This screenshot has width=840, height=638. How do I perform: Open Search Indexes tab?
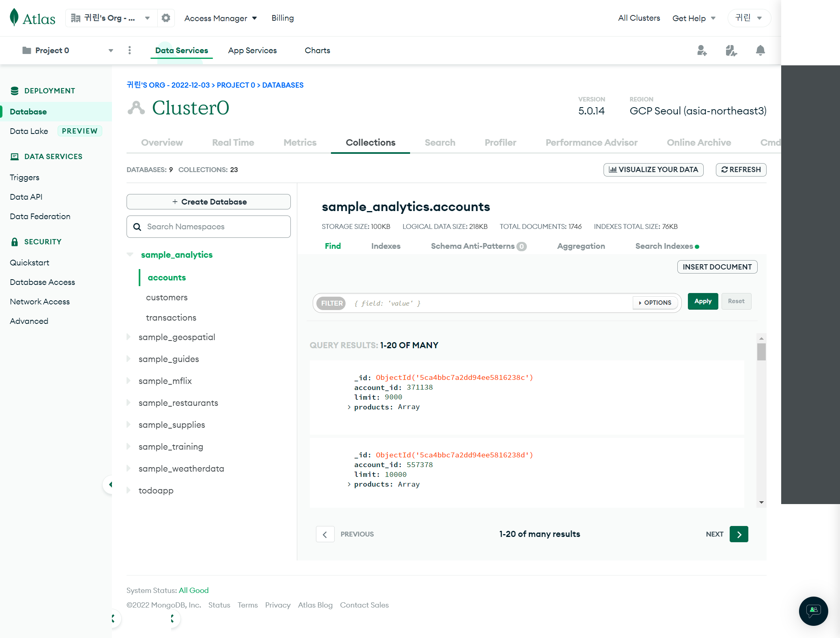click(667, 246)
